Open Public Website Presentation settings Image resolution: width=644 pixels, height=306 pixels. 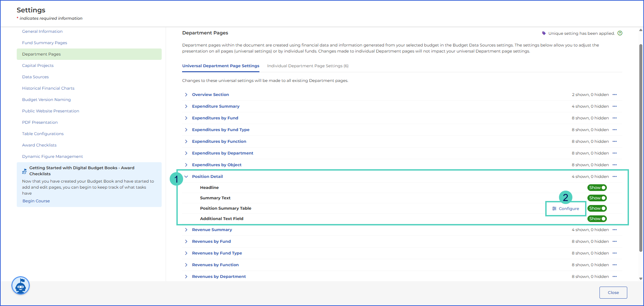(x=51, y=111)
